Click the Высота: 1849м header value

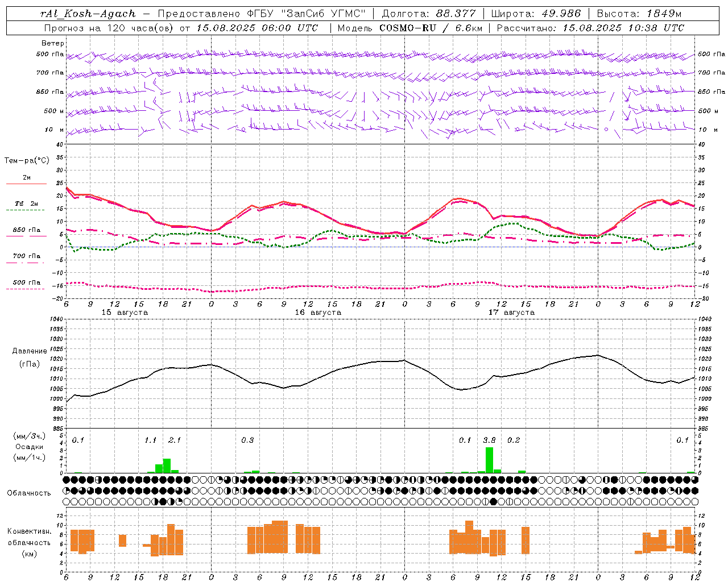tap(640, 14)
